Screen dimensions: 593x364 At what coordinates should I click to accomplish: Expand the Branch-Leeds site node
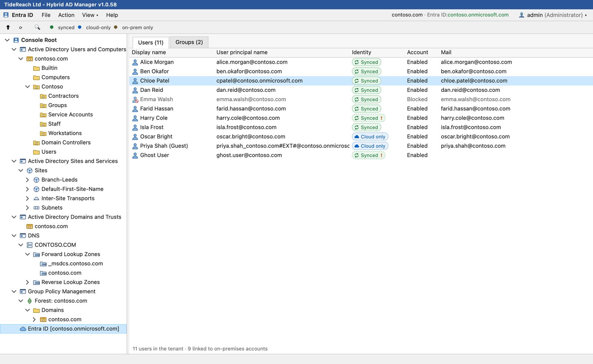pos(27,180)
